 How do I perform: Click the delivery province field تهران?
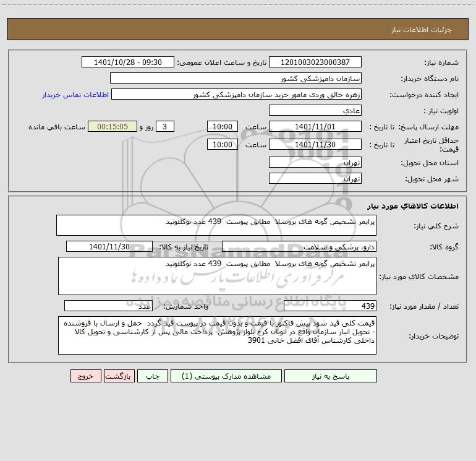pyautogui.click(x=315, y=163)
